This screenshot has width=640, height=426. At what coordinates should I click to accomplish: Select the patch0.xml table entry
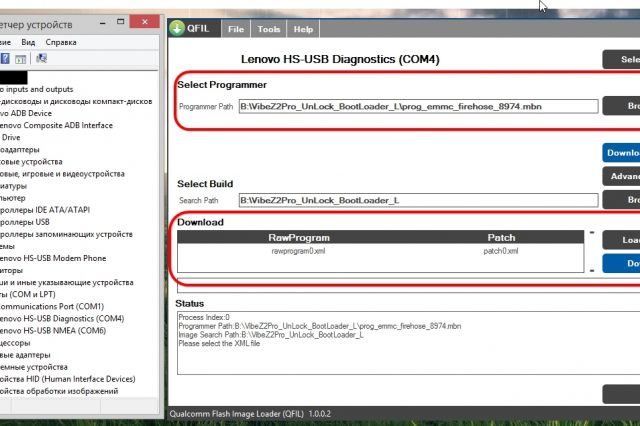[x=501, y=251]
